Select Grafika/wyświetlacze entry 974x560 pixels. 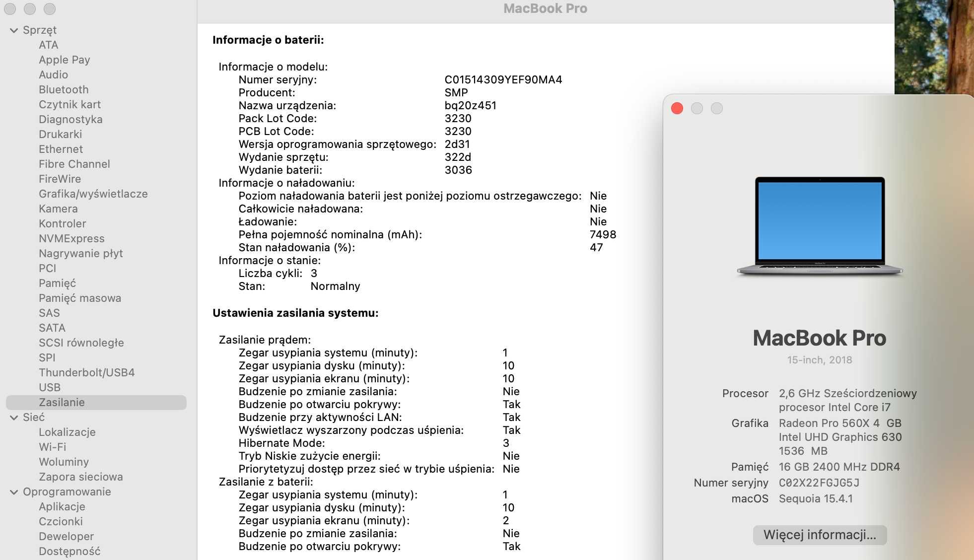click(93, 194)
